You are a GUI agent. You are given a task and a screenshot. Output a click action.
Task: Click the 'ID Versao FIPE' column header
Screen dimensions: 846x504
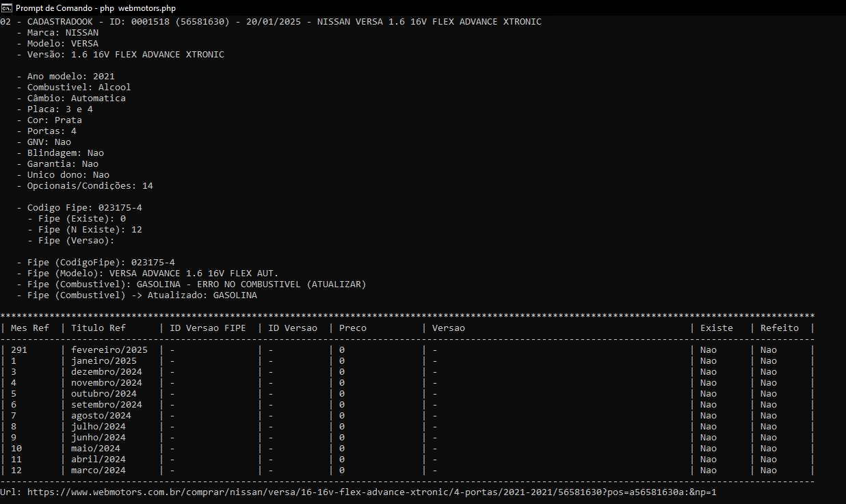(208, 328)
